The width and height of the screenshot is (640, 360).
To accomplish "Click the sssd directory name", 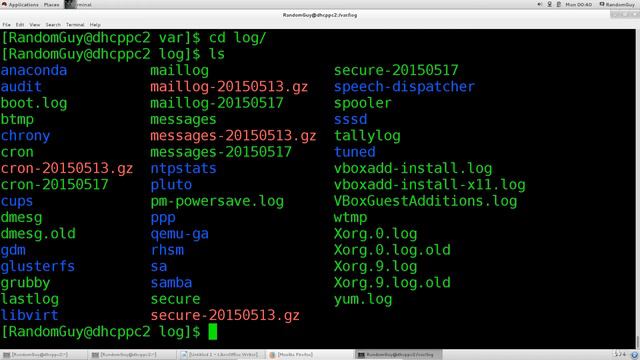I will [350, 120].
